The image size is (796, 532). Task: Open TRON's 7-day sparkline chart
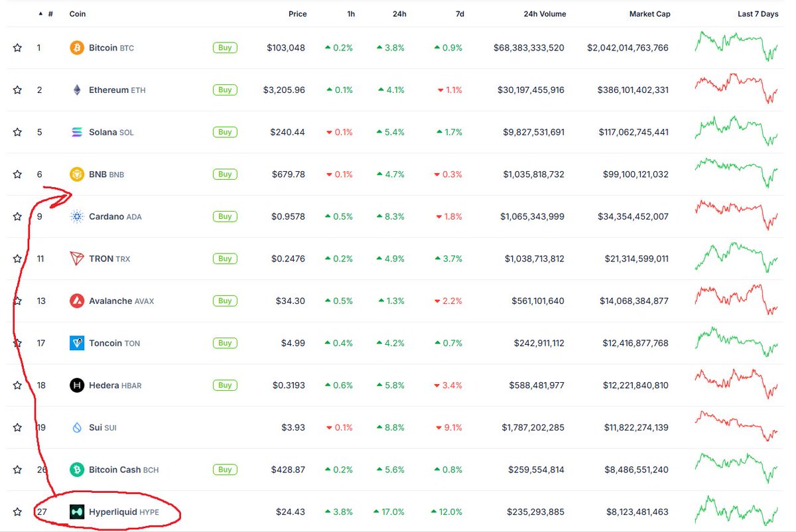pos(736,257)
